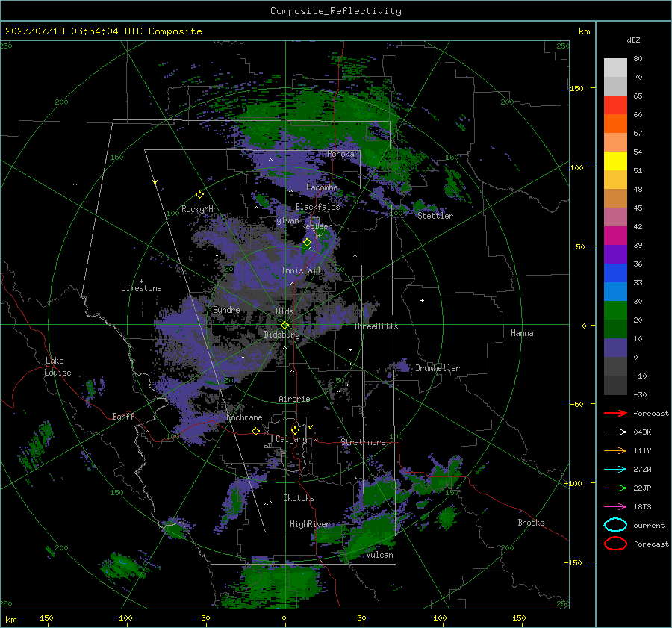Select the yellow diamond marker above Calgary
The width and height of the screenshot is (672, 628).
point(295,430)
